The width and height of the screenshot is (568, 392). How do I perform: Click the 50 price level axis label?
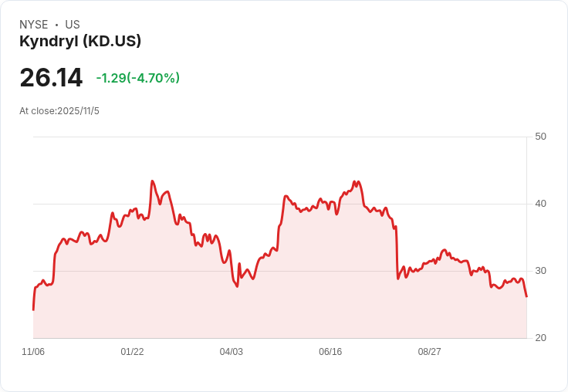click(x=541, y=137)
